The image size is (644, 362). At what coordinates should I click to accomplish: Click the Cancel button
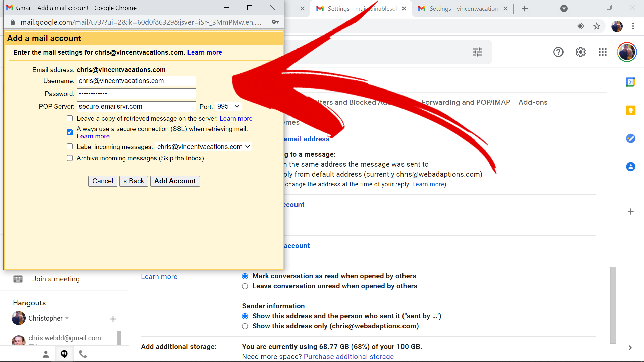tap(103, 181)
